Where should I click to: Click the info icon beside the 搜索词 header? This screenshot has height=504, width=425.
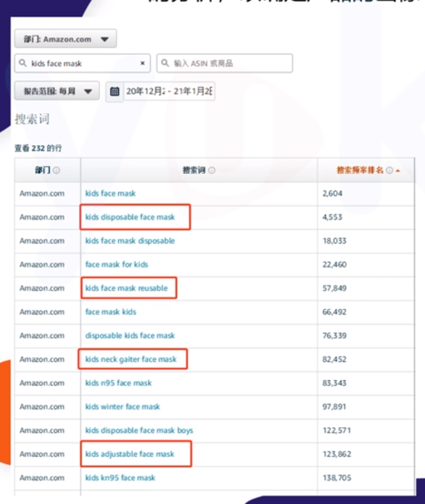point(212,170)
